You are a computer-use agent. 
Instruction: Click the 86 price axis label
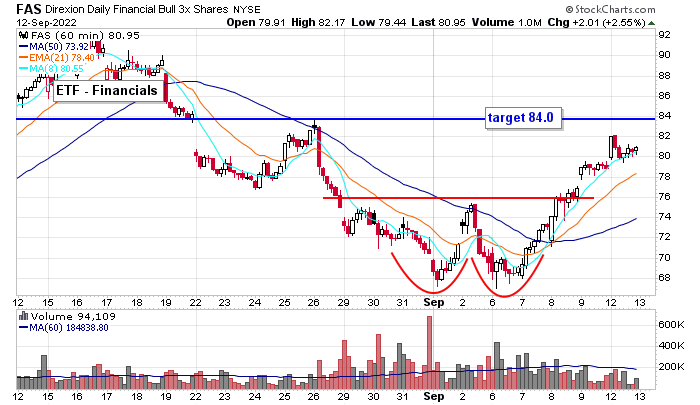664,96
